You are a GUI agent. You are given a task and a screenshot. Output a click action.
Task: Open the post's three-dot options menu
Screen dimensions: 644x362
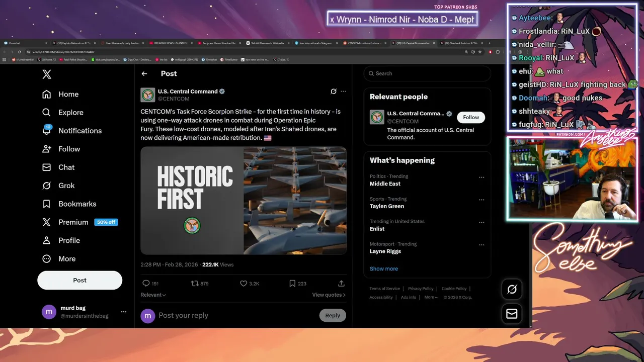[343, 92]
